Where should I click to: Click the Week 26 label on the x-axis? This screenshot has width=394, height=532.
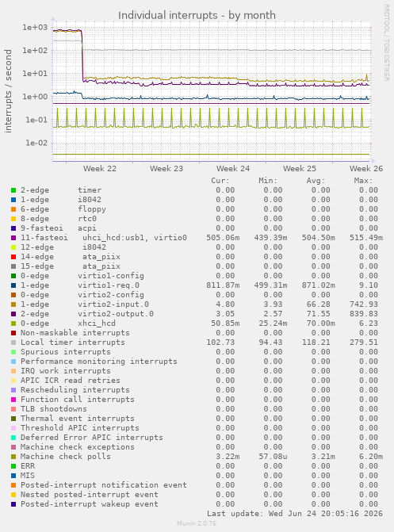366,169
